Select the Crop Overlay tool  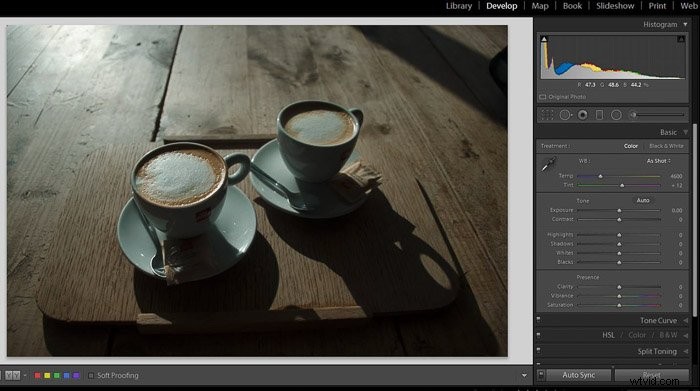pos(547,115)
